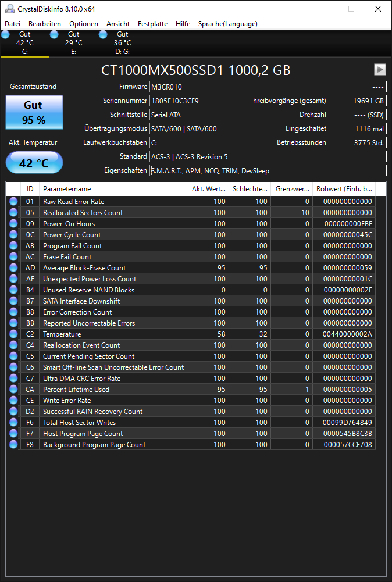
Task: Click raw value 000000000EBF
Action: (x=348, y=223)
